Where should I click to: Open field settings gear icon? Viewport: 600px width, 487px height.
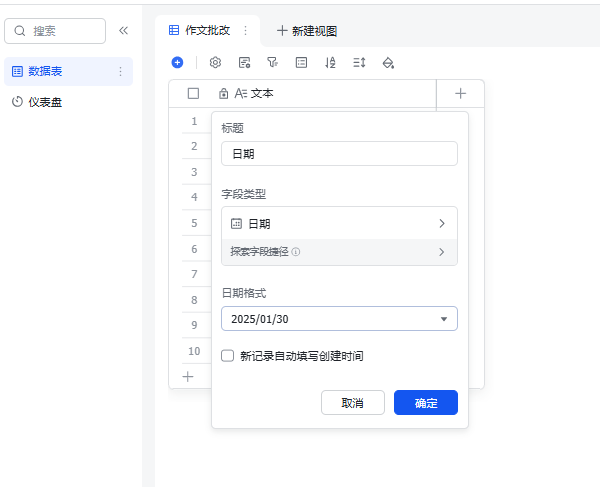click(x=215, y=62)
